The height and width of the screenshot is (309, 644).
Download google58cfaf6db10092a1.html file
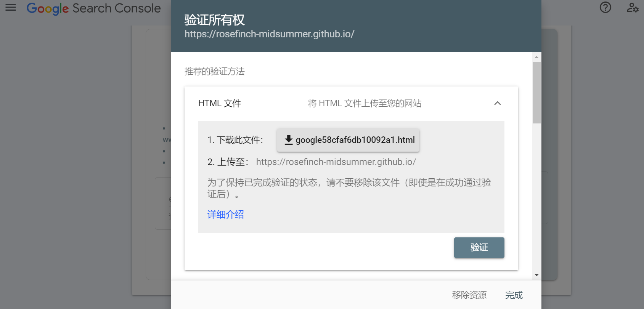coord(348,140)
